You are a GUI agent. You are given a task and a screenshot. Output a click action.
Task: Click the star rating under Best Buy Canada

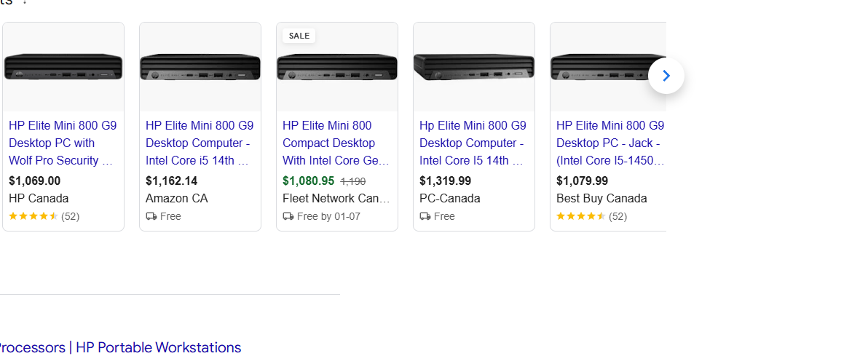tap(581, 216)
